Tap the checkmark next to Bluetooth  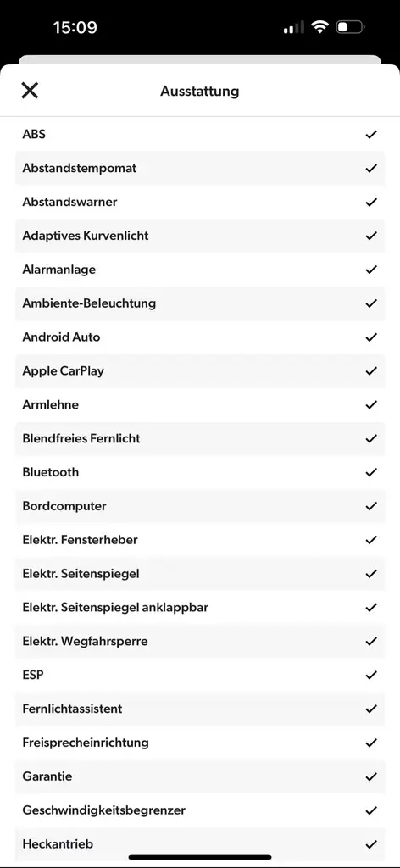pos(371,472)
